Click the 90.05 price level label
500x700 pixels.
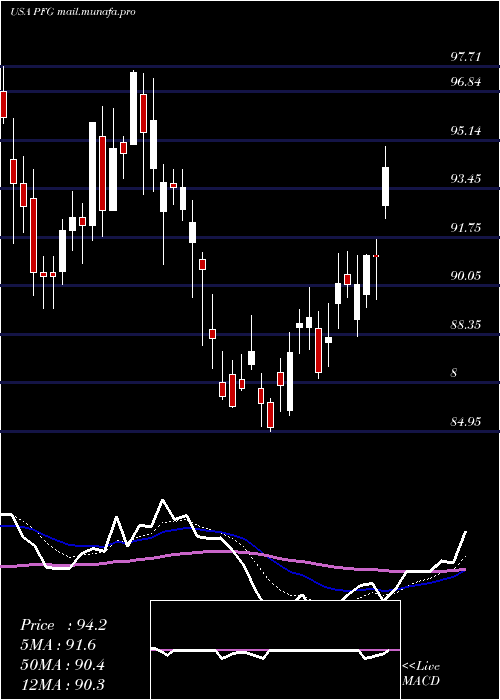coord(466,276)
